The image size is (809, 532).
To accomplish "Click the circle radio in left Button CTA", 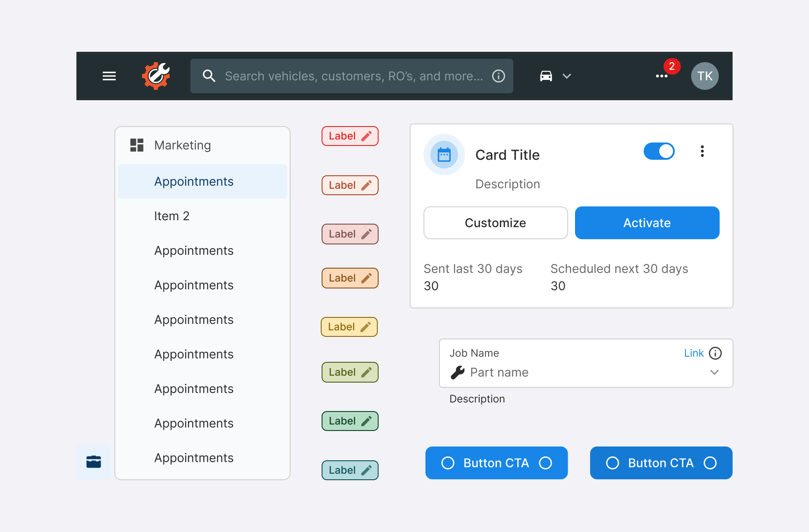I will click(449, 462).
